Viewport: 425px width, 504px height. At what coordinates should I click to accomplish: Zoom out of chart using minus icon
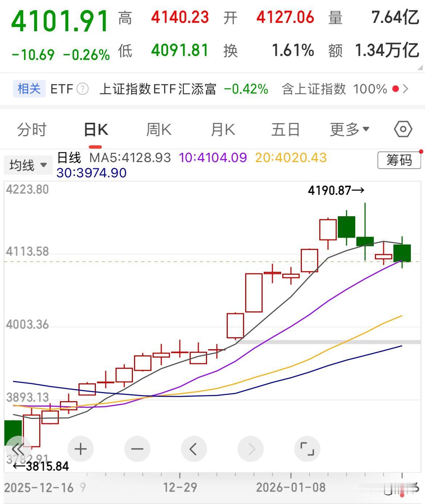coord(137,449)
